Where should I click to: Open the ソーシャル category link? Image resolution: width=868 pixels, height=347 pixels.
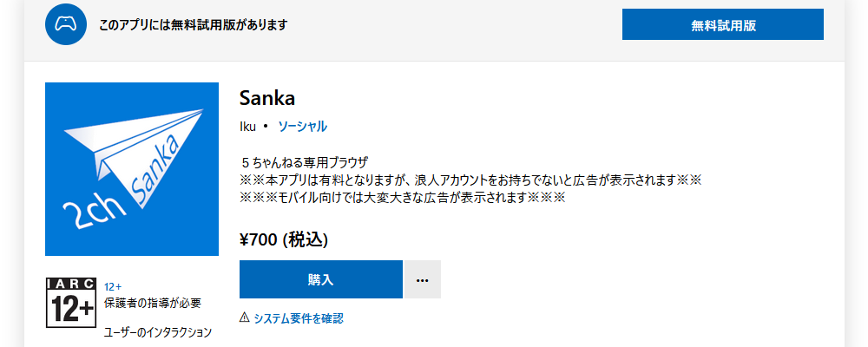tap(302, 126)
